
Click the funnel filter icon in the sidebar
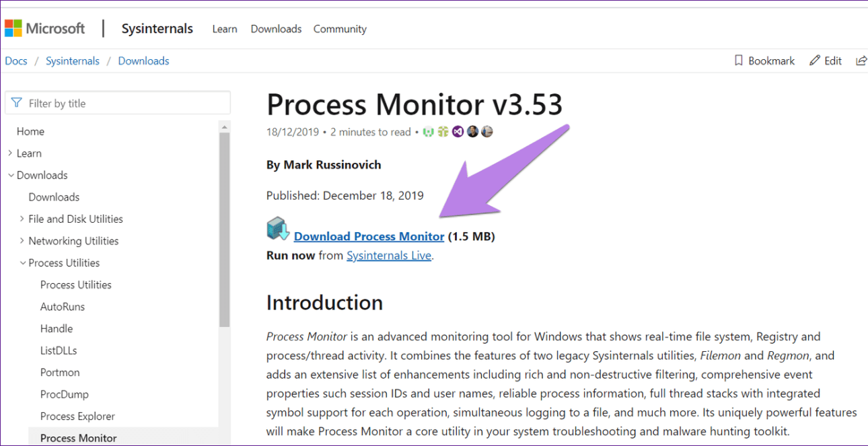click(17, 103)
